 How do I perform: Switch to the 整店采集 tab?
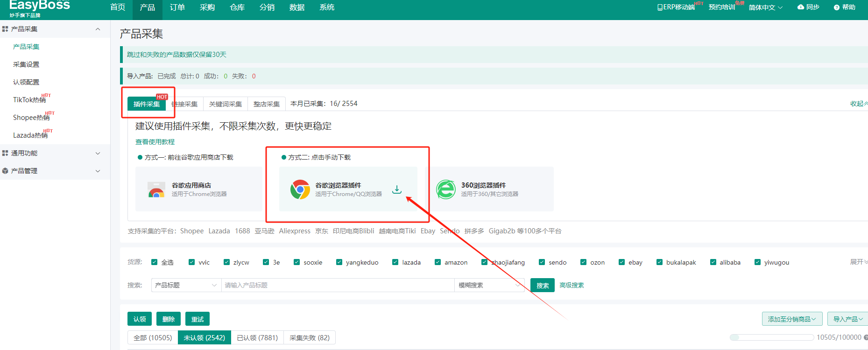[267, 104]
